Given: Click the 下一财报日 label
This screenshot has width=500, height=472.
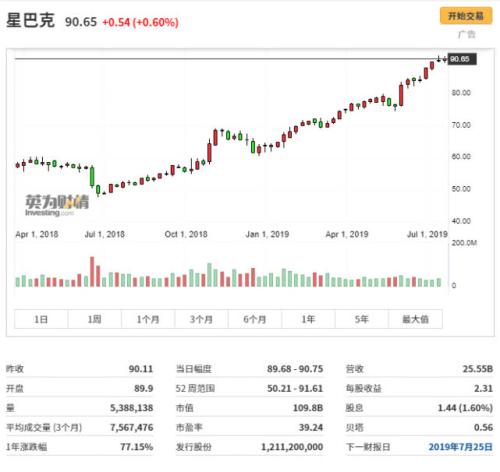Looking at the screenshot, I should point(368,447).
